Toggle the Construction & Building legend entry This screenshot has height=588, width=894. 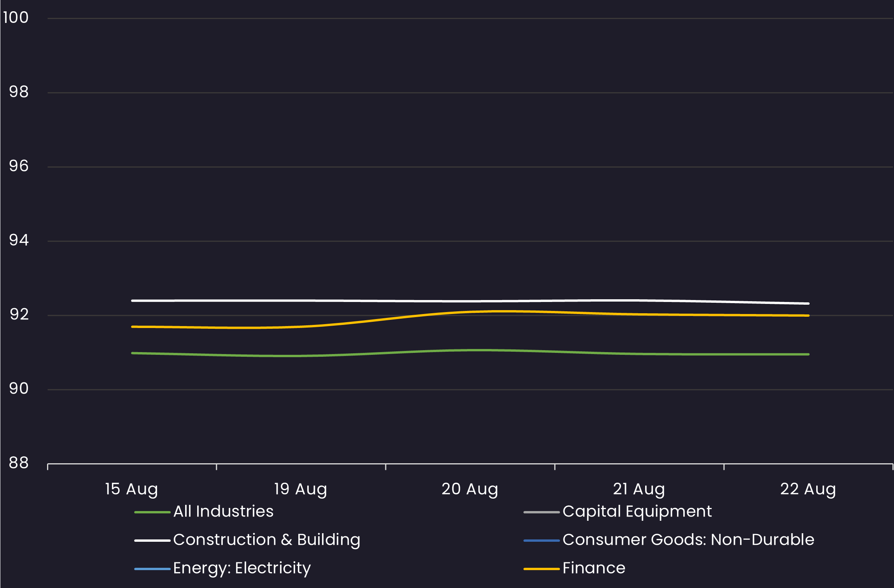[266, 540]
